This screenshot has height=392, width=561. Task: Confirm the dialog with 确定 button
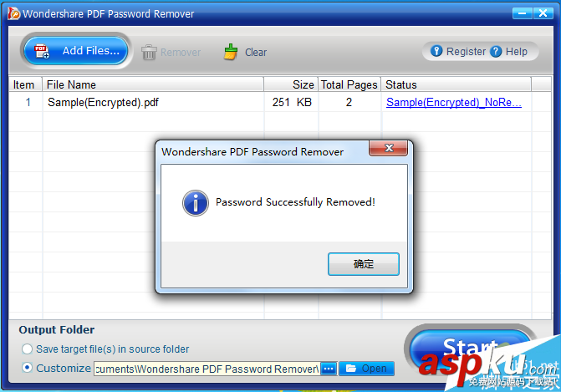coord(363,264)
